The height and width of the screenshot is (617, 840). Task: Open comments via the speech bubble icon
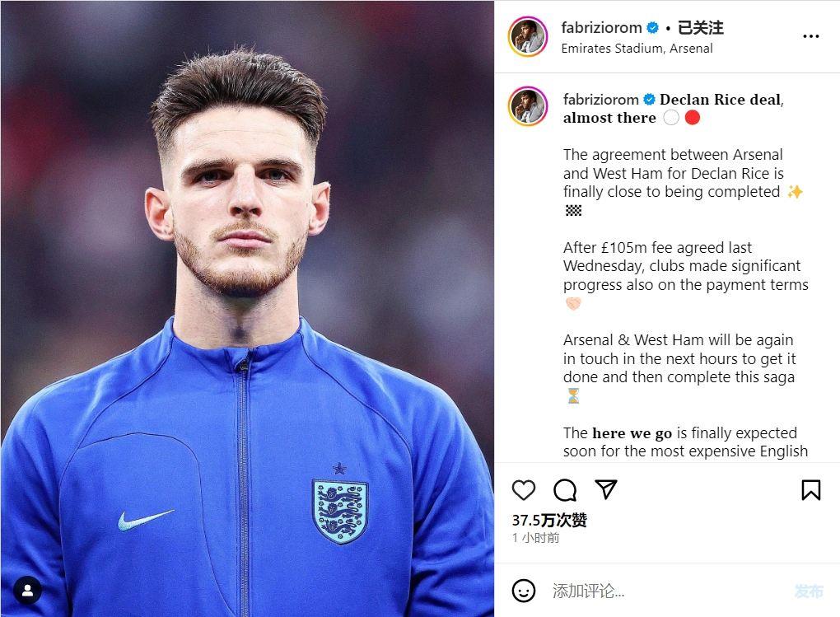tap(565, 490)
